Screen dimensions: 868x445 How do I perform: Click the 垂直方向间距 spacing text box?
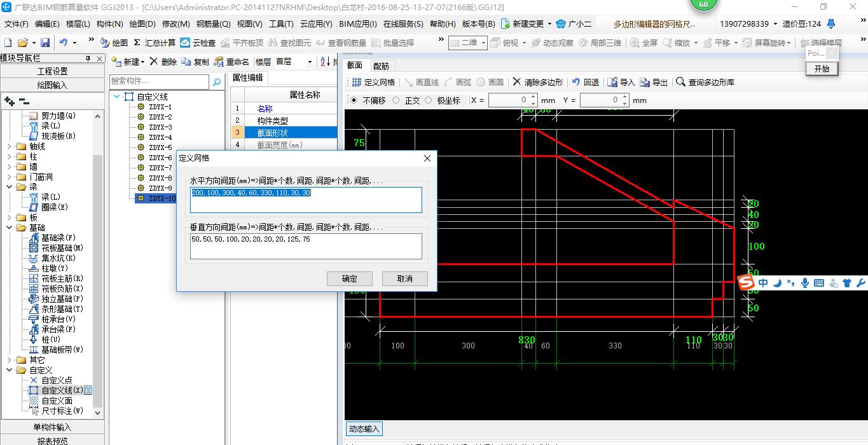[306, 246]
